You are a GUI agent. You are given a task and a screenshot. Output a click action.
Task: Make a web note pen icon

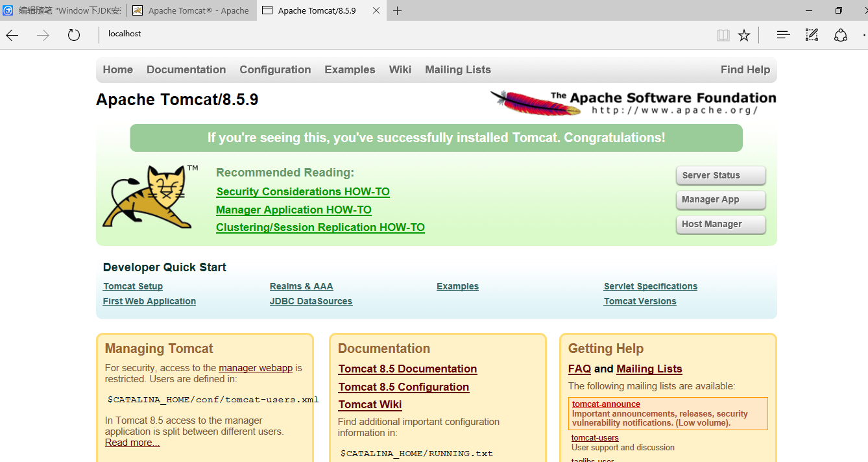point(812,35)
